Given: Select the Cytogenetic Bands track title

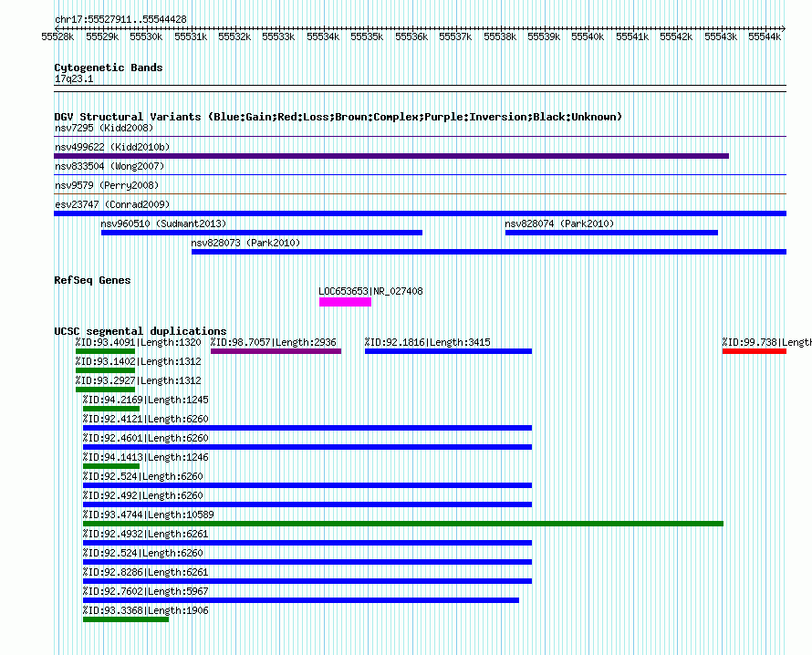Looking at the screenshot, I should coord(109,68).
